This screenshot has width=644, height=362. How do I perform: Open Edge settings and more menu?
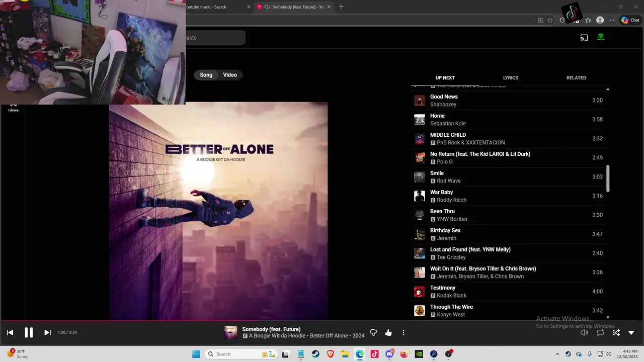[x=612, y=20]
